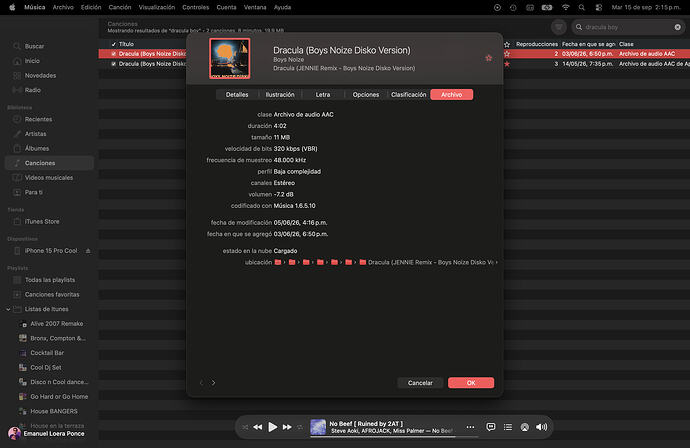Switch to the Opciones tab
This screenshot has height=448, width=690.
366,95
